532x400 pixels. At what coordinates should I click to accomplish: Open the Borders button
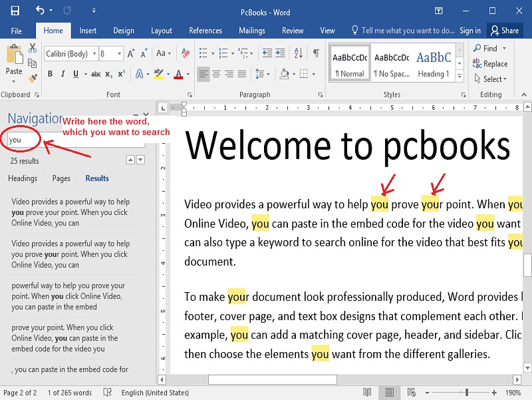pyautogui.click(x=304, y=74)
